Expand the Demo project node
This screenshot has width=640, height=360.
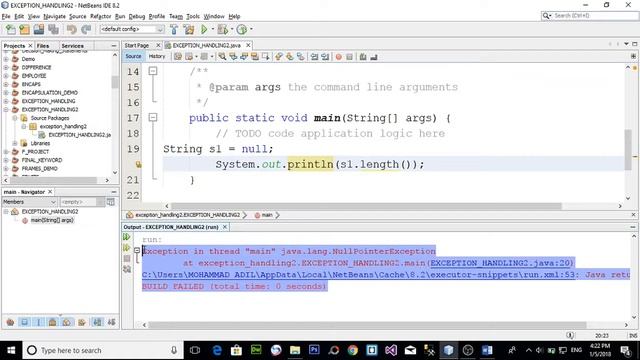(x=6, y=59)
